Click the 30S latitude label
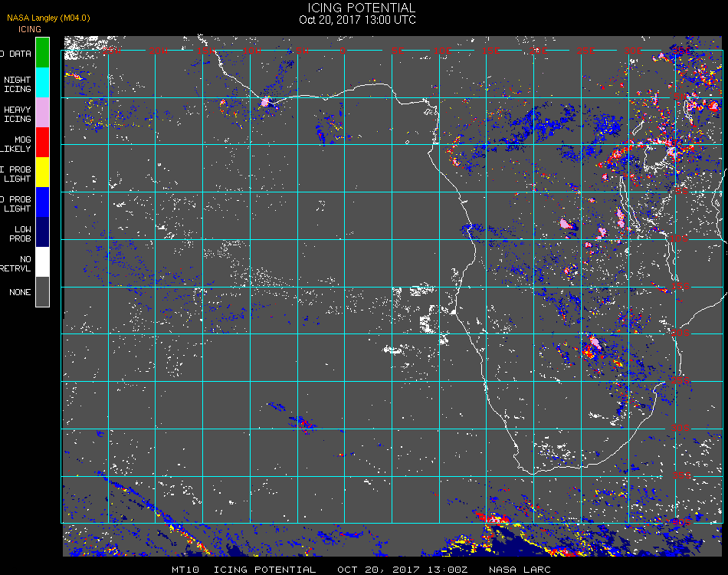Image resolution: width=728 pixels, height=575 pixels. (x=680, y=429)
